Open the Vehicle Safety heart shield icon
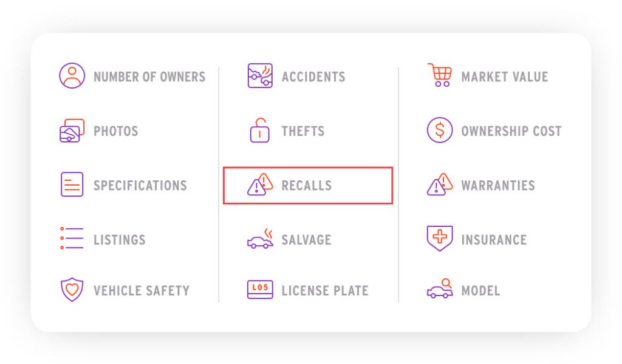Screen dimensions: 622x364 pyautogui.click(x=72, y=289)
